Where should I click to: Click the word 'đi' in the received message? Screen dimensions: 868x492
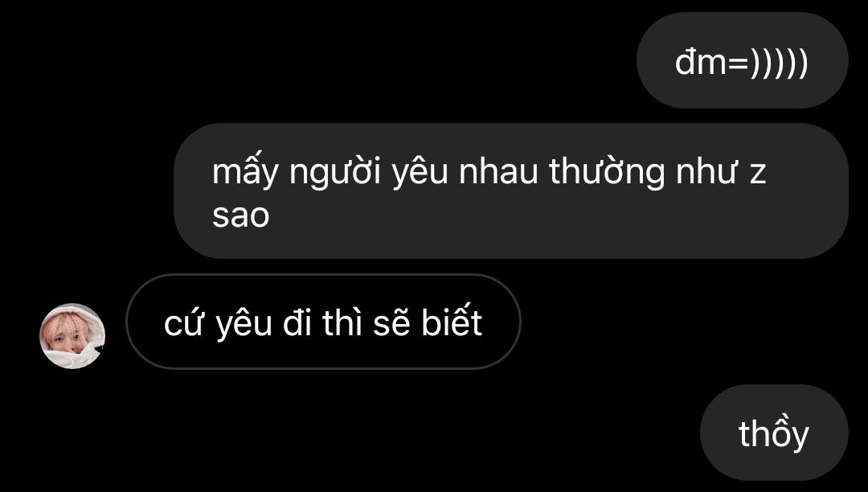[297, 322]
